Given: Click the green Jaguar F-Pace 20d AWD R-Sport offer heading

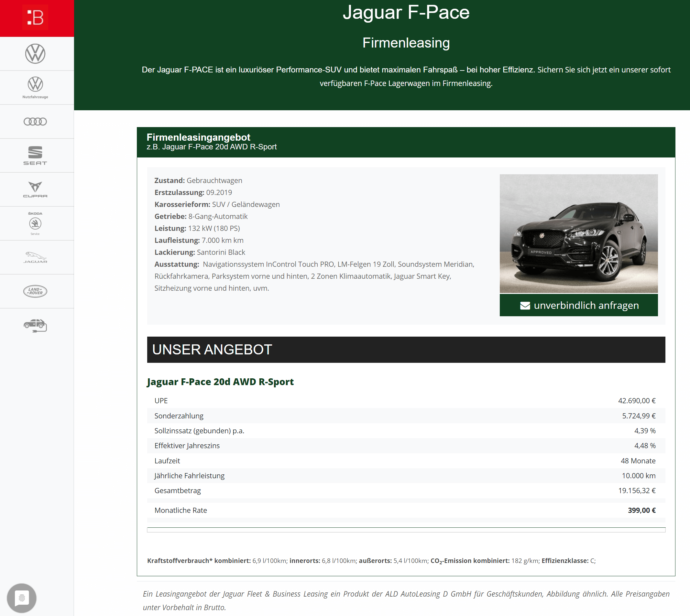Looking at the screenshot, I should click(220, 382).
